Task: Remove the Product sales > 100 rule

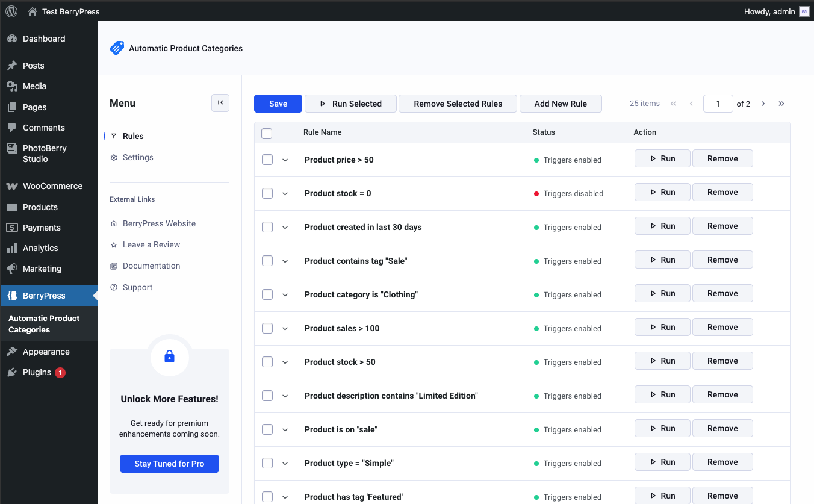Action: pos(722,327)
